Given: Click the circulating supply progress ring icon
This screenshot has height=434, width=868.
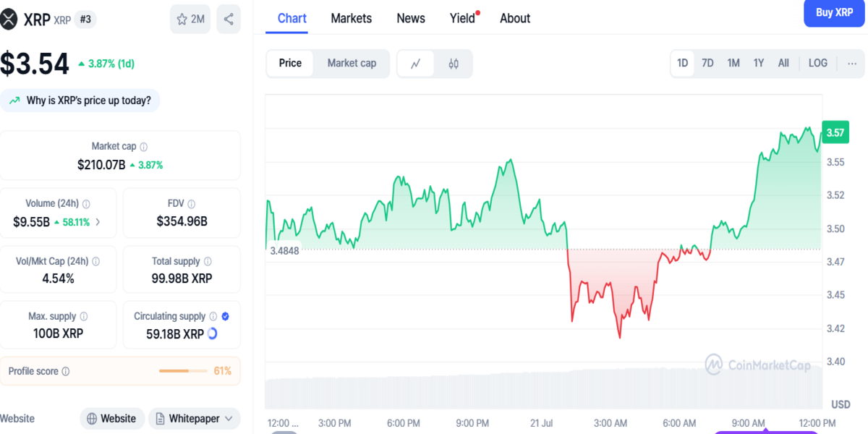Looking at the screenshot, I should click(x=213, y=334).
